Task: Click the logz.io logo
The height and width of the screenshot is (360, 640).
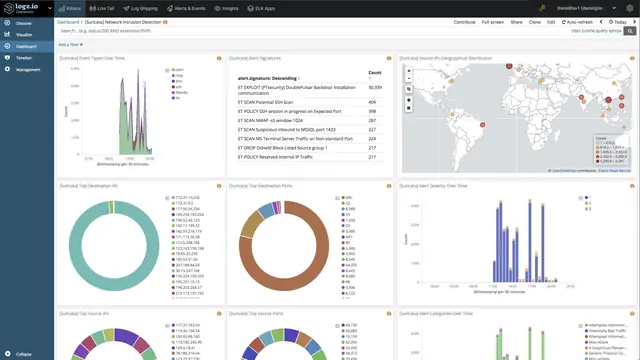Action: tap(21, 8)
